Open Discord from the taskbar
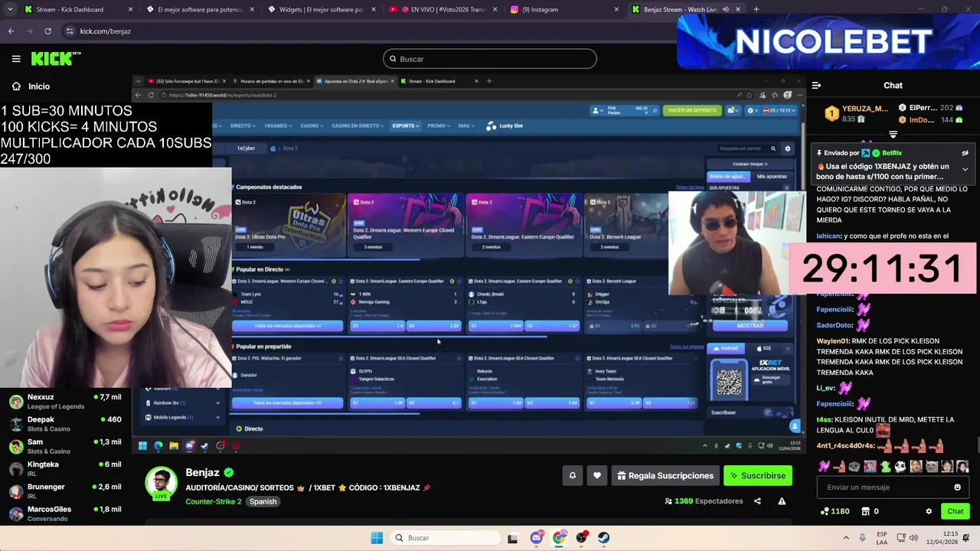Viewport: 980px width, 551px height. (536, 538)
